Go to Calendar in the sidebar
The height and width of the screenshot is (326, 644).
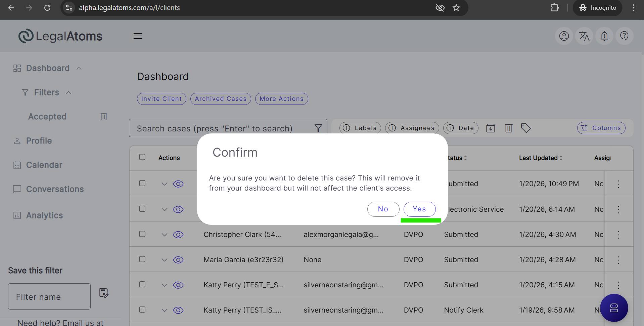pos(44,165)
